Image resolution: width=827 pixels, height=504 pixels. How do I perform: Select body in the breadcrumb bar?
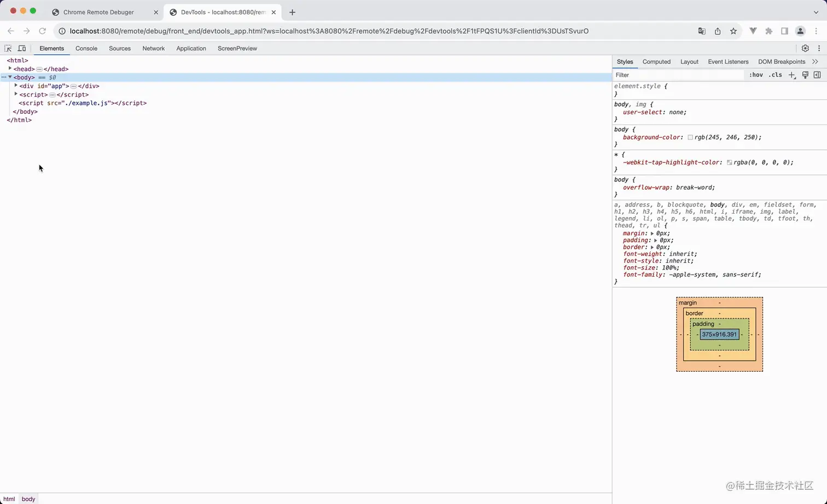coord(28,499)
